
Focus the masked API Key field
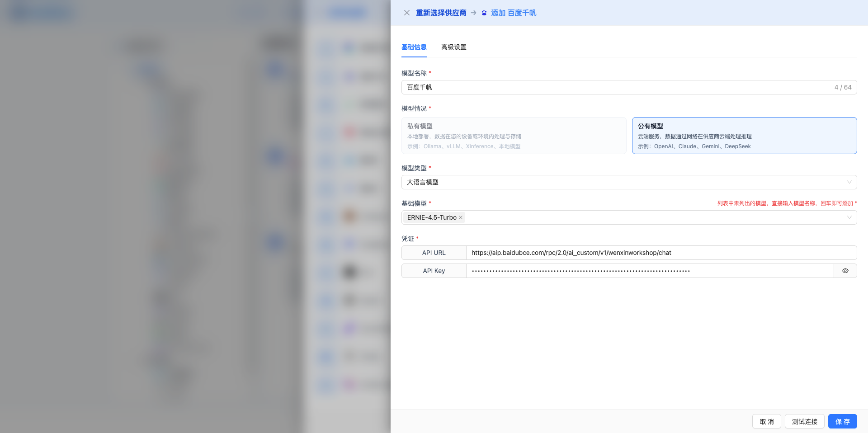(649, 271)
